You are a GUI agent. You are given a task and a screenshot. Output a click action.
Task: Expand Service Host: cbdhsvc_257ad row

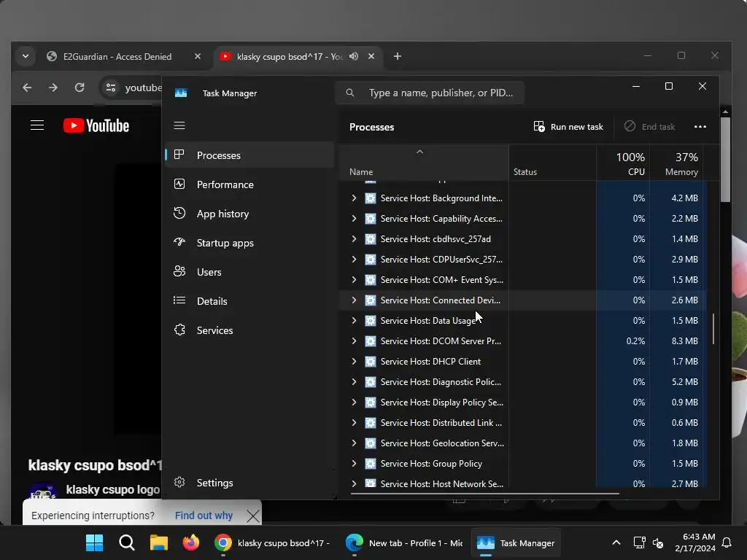coord(354,239)
